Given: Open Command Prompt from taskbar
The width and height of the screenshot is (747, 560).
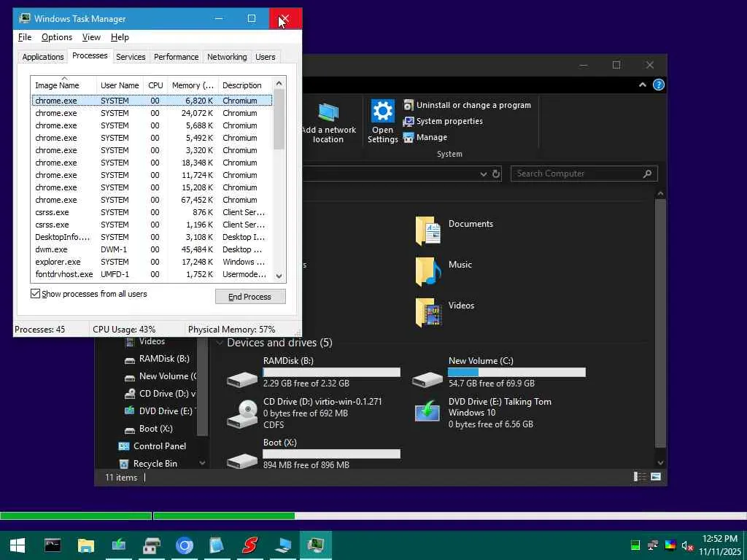Looking at the screenshot, I should point(53,545).
